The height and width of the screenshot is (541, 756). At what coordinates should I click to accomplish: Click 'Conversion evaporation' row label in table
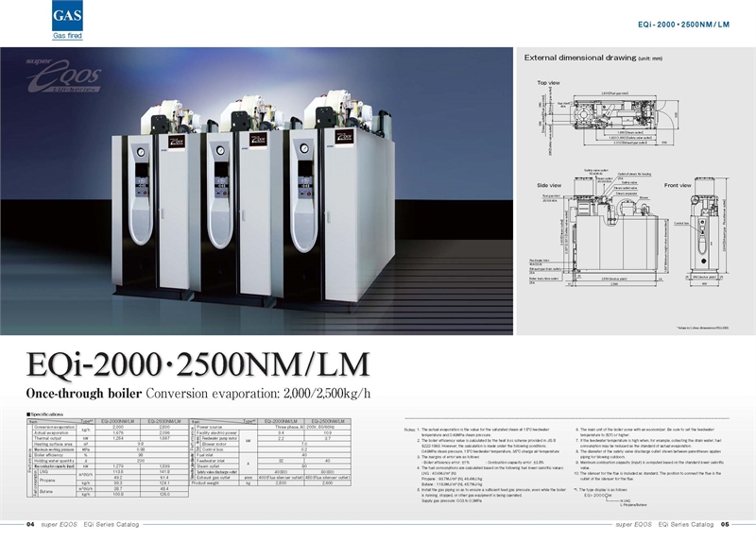55,428
